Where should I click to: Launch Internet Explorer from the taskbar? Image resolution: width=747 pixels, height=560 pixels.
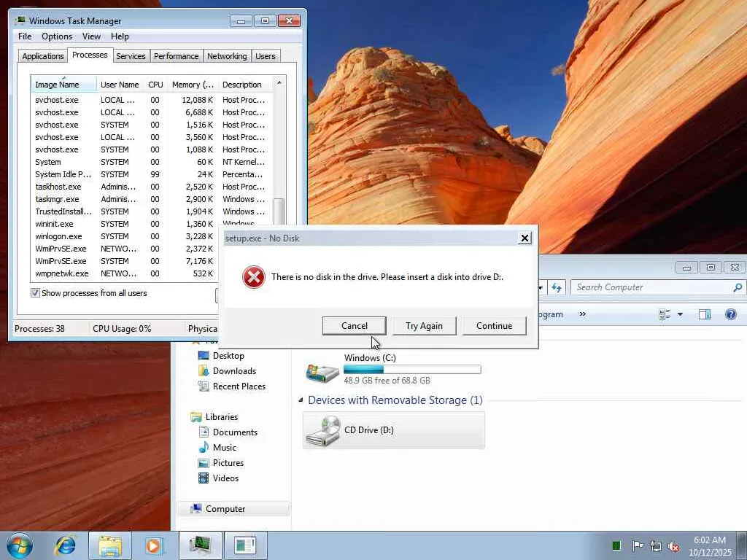[65, 545]
